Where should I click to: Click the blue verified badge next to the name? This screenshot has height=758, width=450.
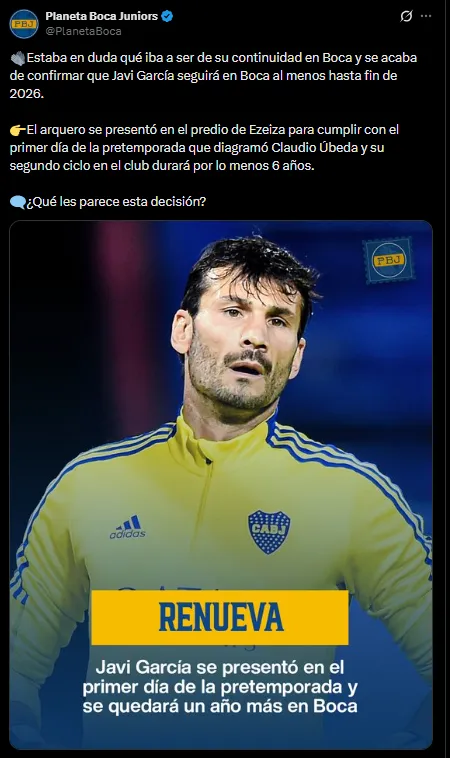coord(167,16)
